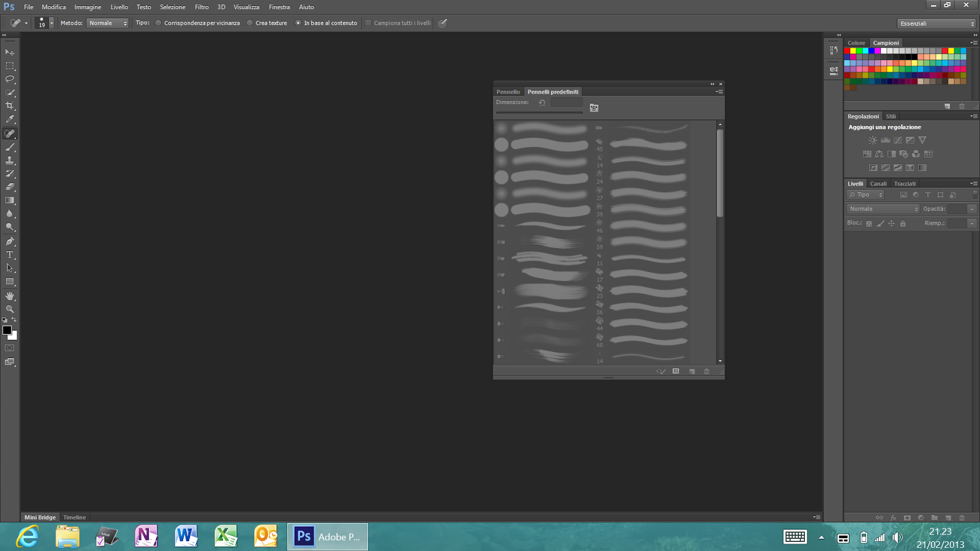Switch to the Pennello tab
Image resolution: width=980 pixels, height=551 pixels.
(508, 92)
